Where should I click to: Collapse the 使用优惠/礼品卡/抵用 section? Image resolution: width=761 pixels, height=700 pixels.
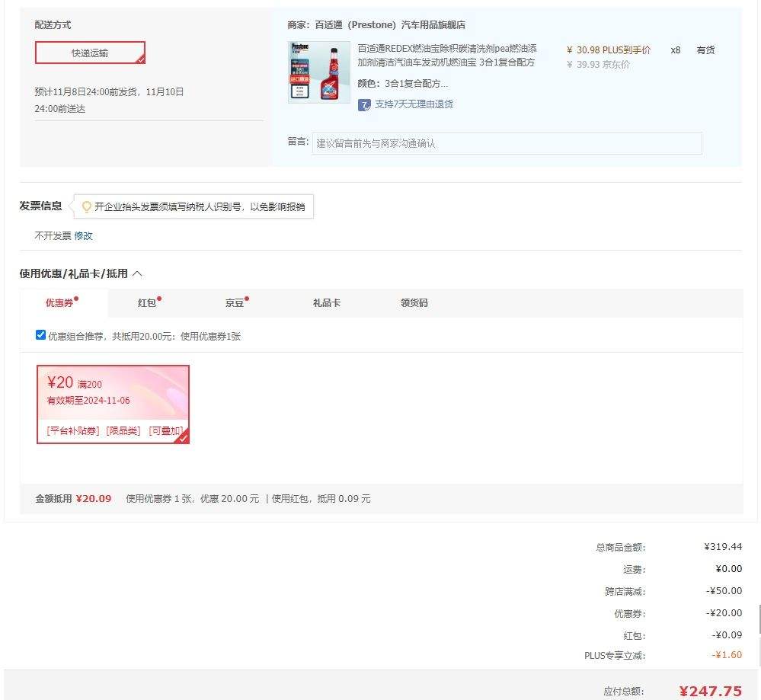point(138,273)
